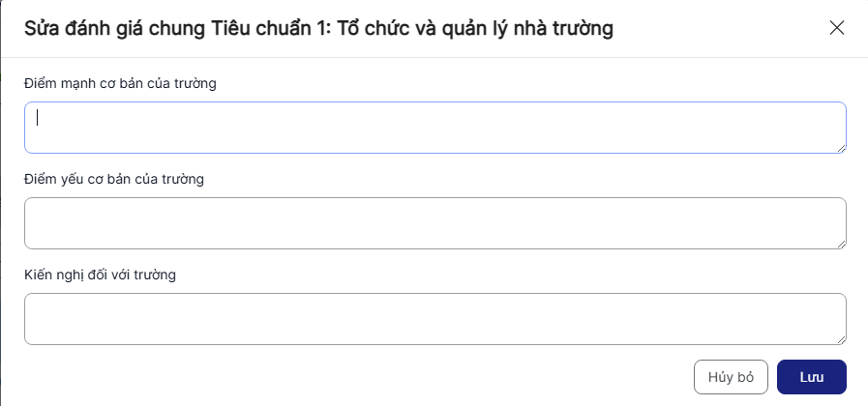
Task: Focus the Kiến nghị đối với trường text area
Action: tap(434, 319)
